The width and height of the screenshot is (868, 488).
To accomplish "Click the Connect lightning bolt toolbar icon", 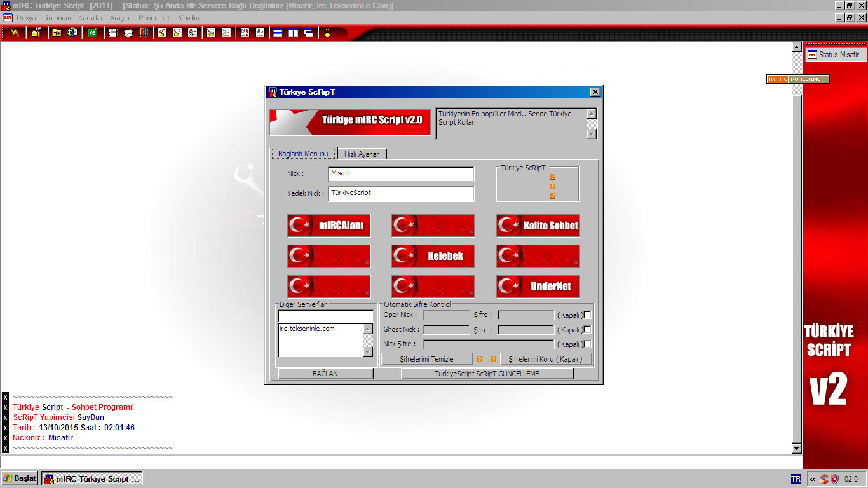I will click(x=15, y=32).
